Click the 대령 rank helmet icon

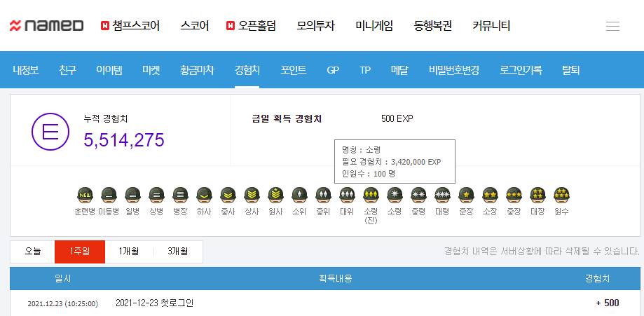coord(442,195)
